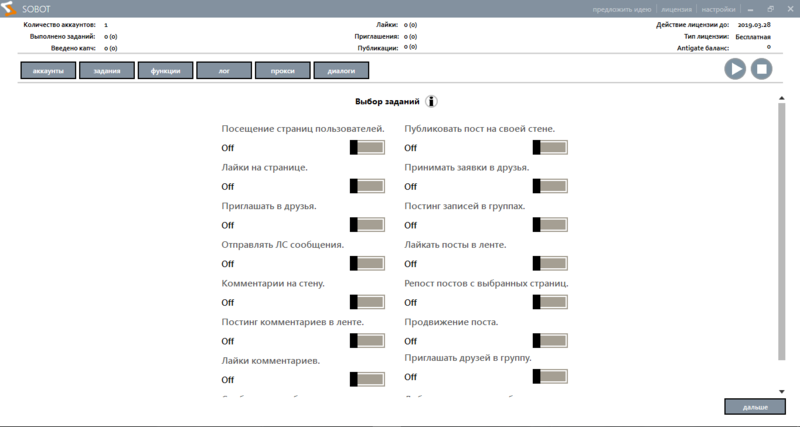Viewport: 800px width, 427px height.
Task: Enable Лайки на странице toggle
Action: [367, 186]
